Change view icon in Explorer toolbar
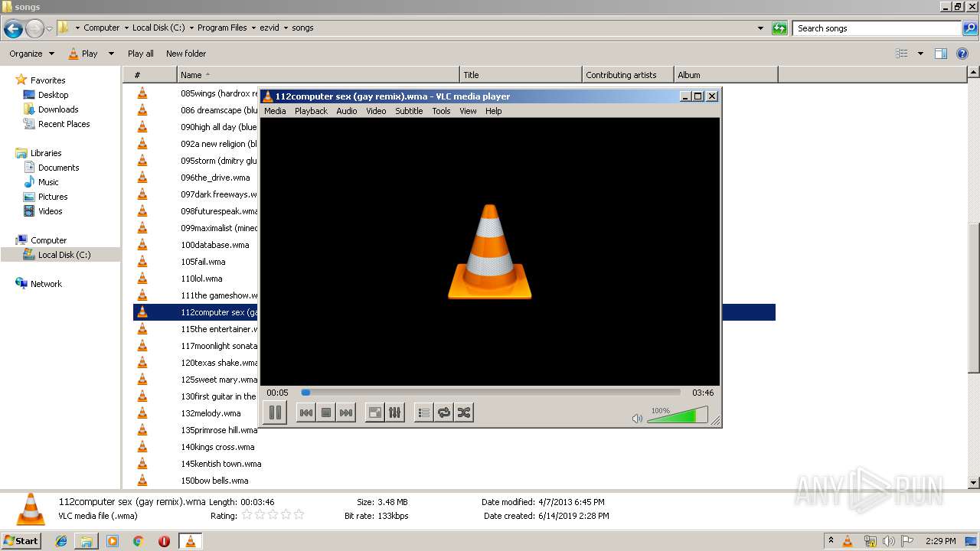 [x=902, y=54]
